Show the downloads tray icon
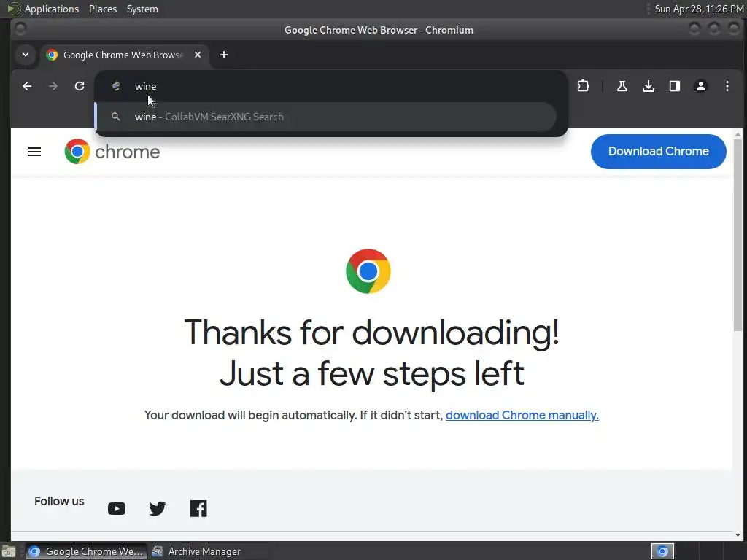 click(x=648, y=86)
